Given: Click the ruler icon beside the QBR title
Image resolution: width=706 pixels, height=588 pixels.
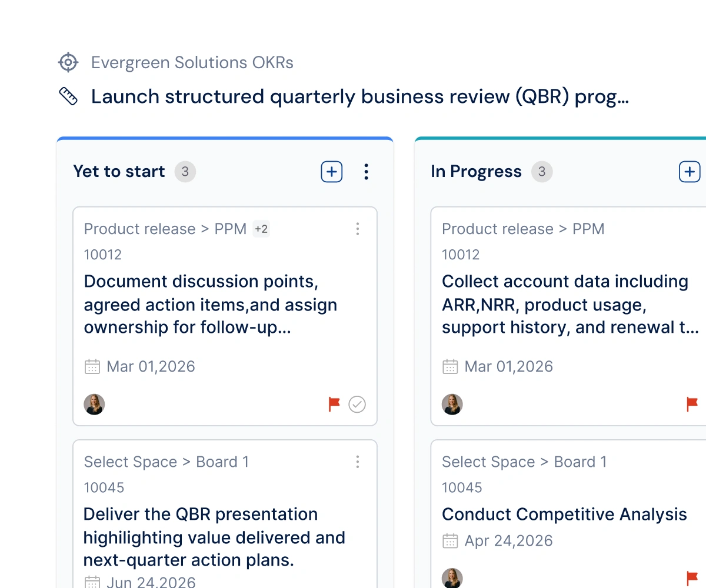Looking at the screenshot, I should click(68, 96).
